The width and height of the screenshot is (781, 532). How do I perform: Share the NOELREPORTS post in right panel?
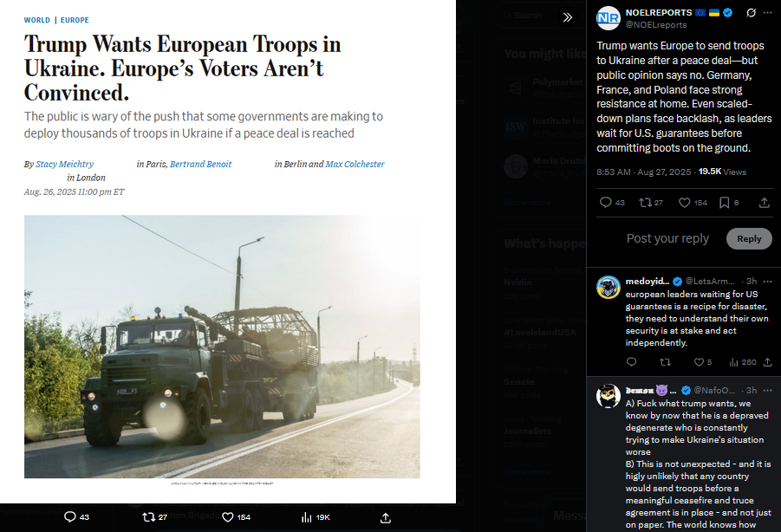coord(764,202)
